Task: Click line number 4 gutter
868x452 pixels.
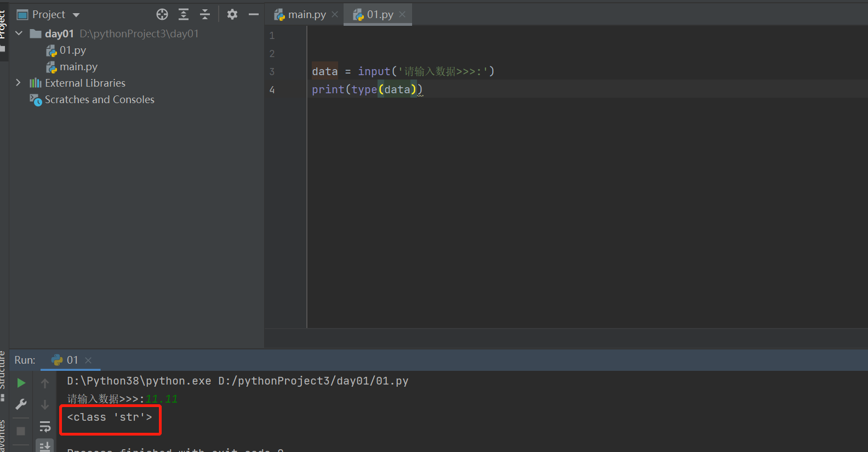Action: coord(272,90)
